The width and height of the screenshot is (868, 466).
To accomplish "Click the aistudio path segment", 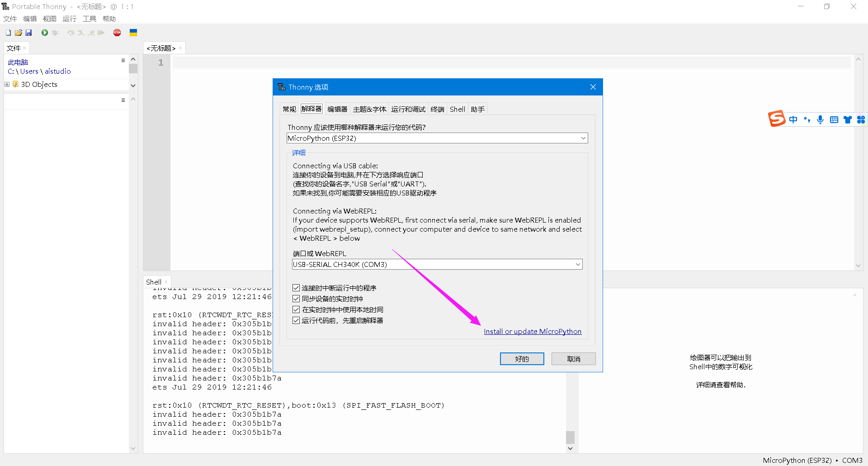I will (x=58, y=71).
